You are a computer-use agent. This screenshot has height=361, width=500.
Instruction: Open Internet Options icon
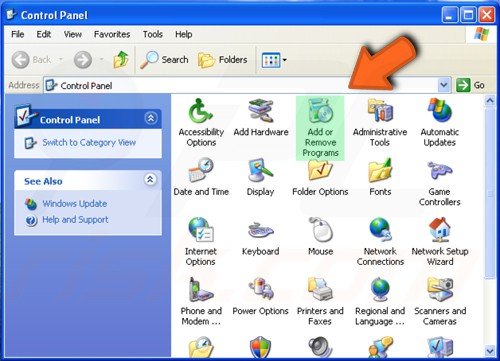tap(201, 229)
